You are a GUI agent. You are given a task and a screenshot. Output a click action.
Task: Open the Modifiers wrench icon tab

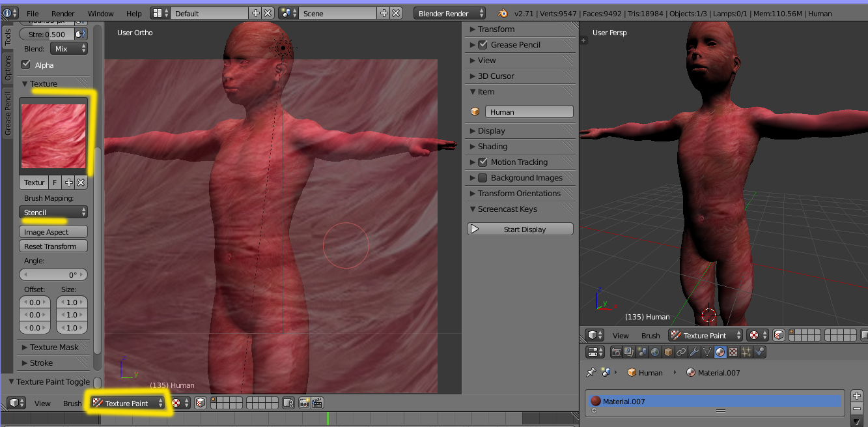coord(694,353)
